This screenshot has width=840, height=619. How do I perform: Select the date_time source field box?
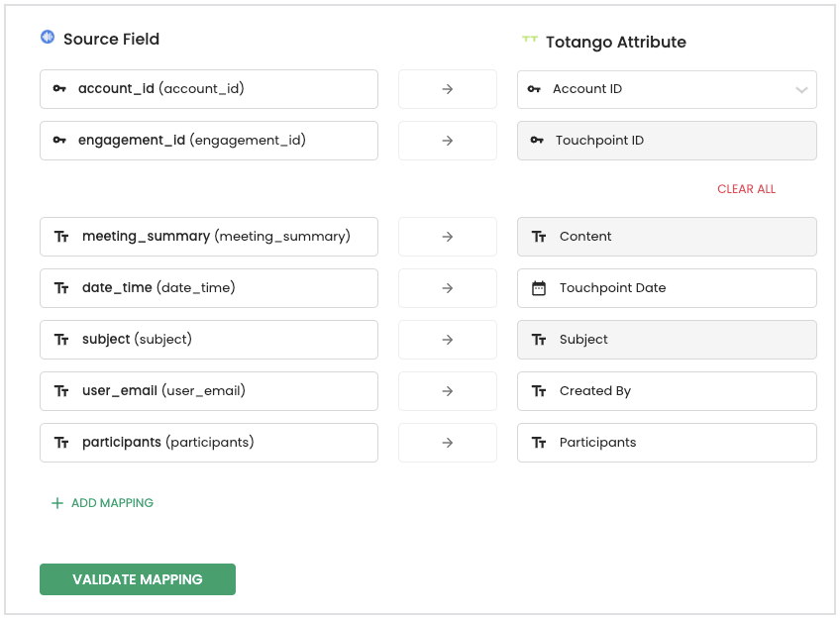click(x=209, y=288)
